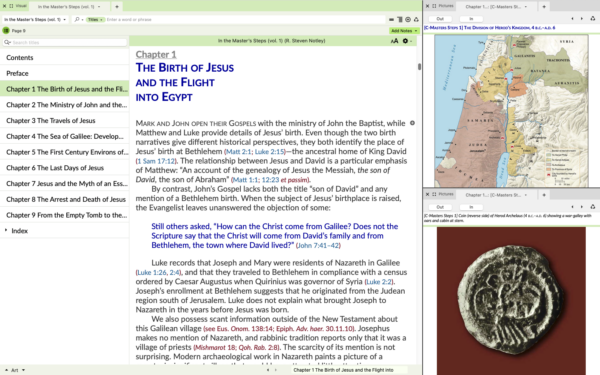Click the columns layout icon in search bar
The image size is (600, 375).
coord(399,20)
